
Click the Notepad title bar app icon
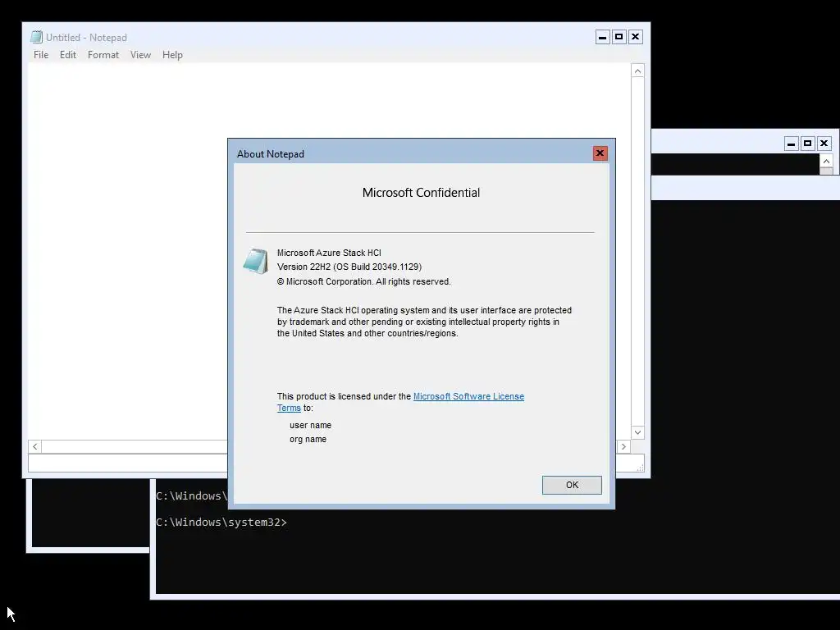(36, 37)
